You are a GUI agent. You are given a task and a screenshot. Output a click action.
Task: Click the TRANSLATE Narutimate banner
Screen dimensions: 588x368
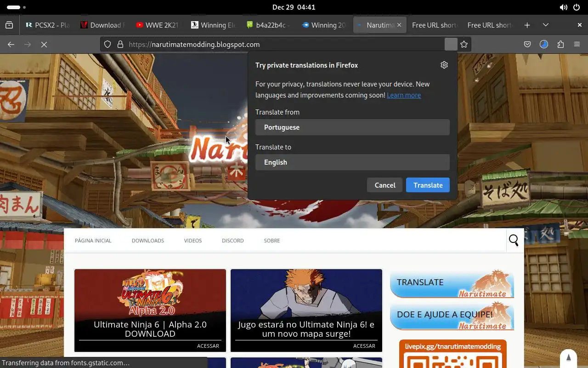coord(452,284)
